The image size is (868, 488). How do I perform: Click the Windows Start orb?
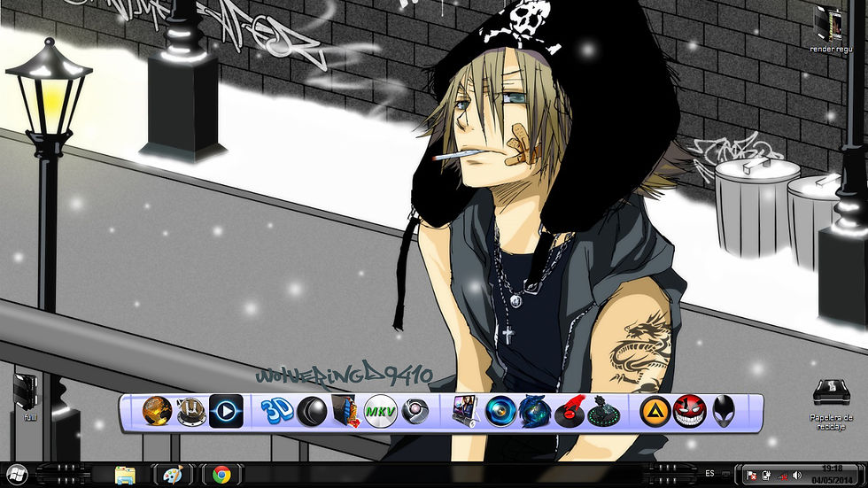pyautogui.click(x=17, y=475)
